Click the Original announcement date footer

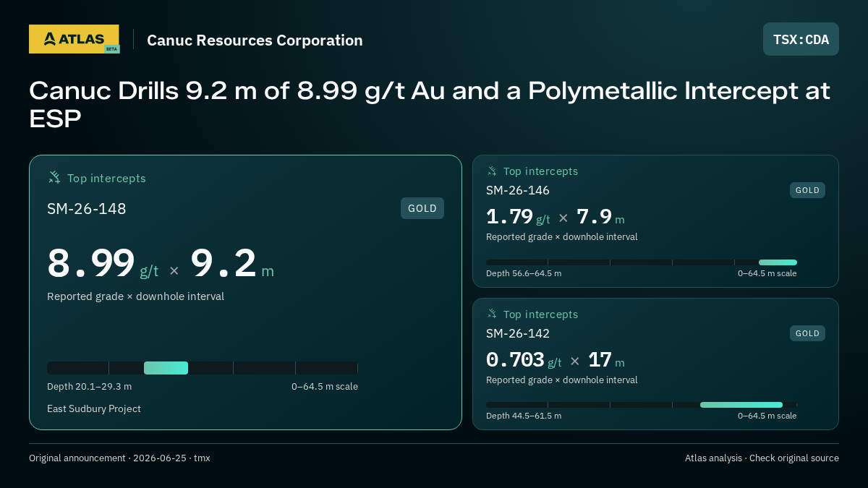pyautogui.click(x=119, y=458)
